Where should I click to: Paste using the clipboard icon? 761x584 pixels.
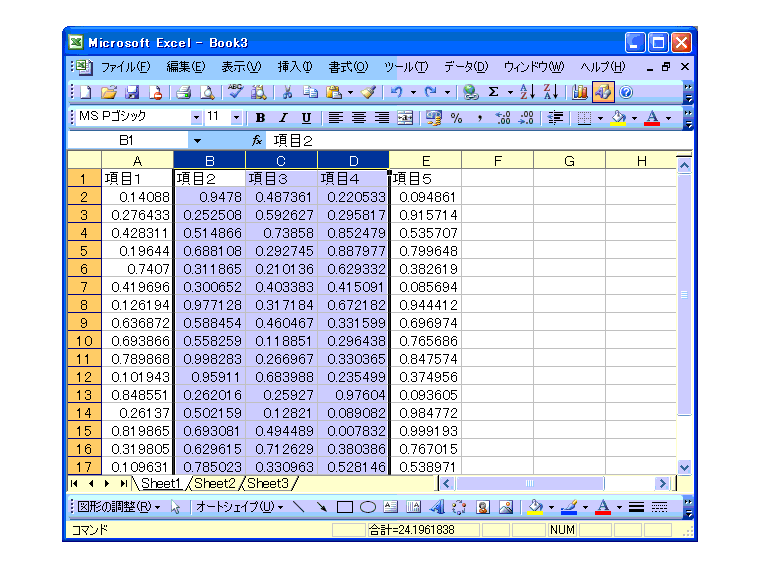click(333, 92)
